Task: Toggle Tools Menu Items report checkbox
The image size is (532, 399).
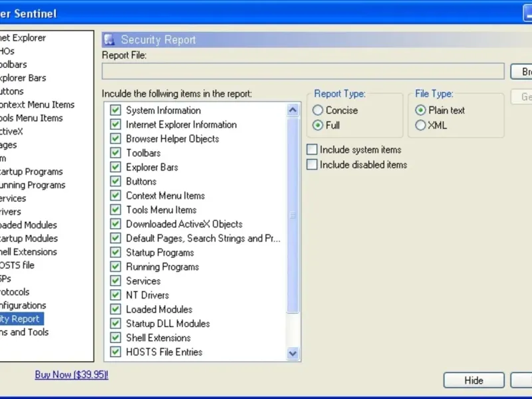Action: [x=115, y=210]
